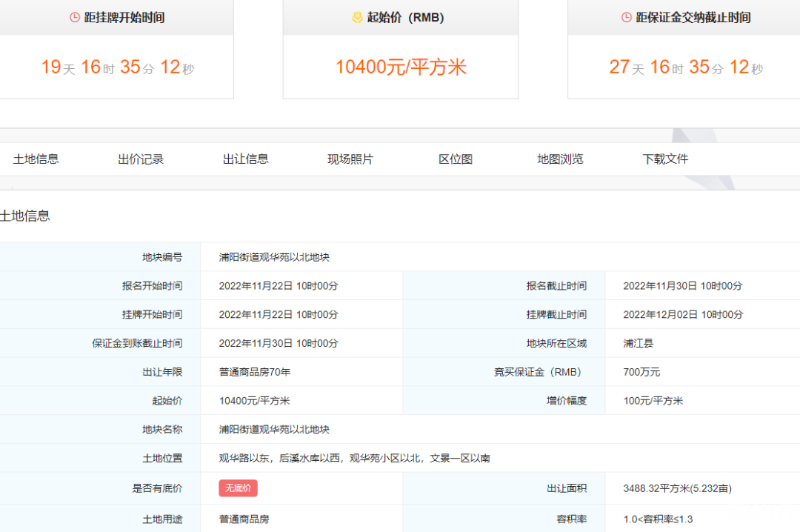Click the 是否有底价 row label

[157, 488]
